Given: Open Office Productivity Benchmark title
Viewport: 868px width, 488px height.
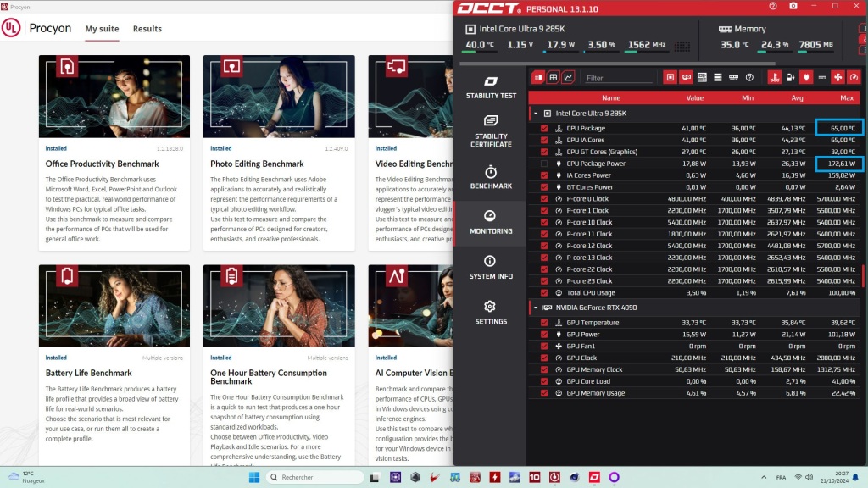Looking at the screenshot, I should pos(102,164).
